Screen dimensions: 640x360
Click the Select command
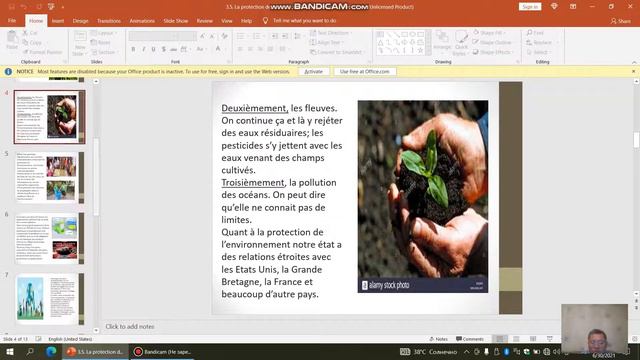538,52
